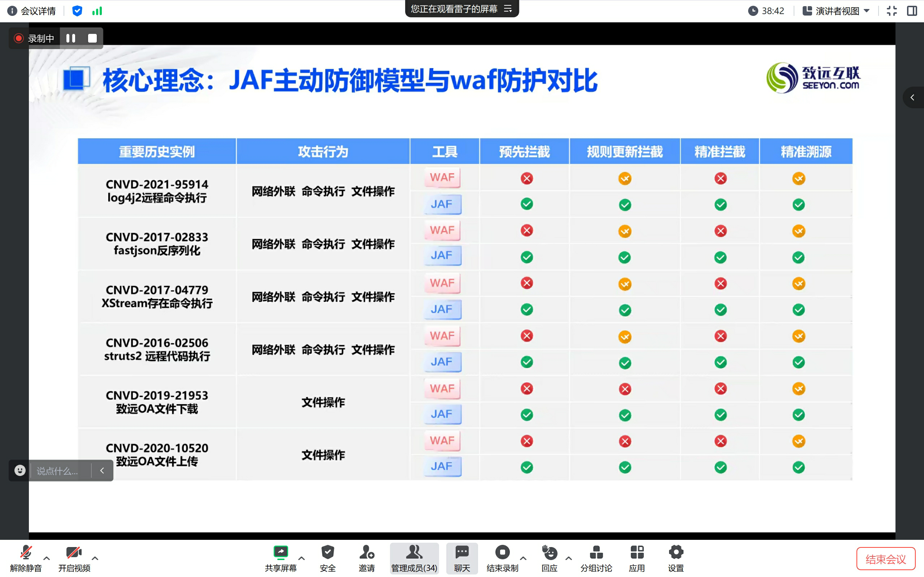Click the blue encryption shield icon
Viewport: 924px width, 577px height.
pyautogui.click(x=77, y=11)
